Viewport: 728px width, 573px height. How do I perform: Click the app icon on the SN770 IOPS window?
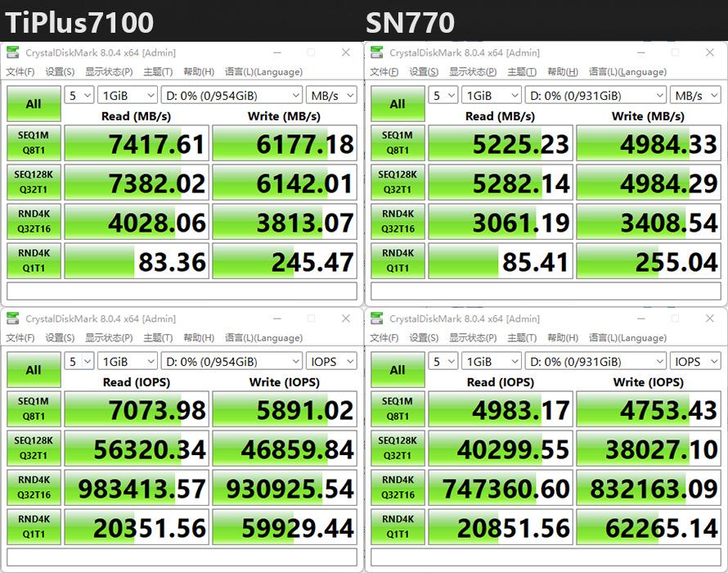[375, 318]
